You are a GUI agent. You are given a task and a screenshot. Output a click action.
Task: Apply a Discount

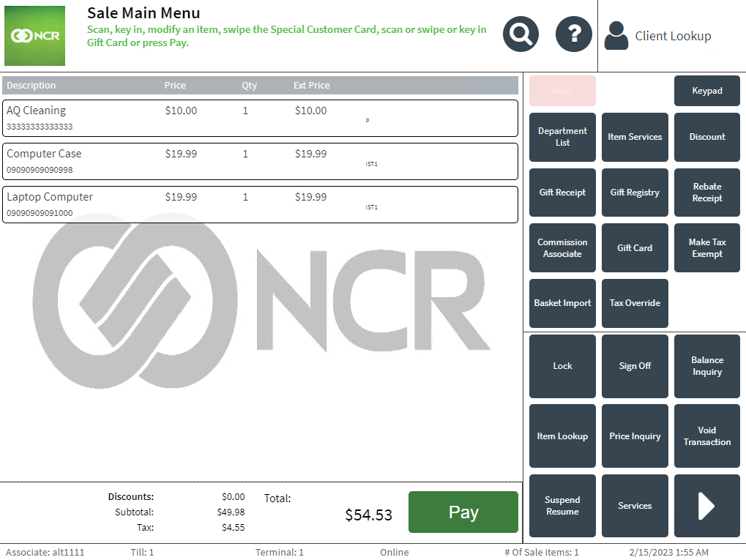[707, 137]
